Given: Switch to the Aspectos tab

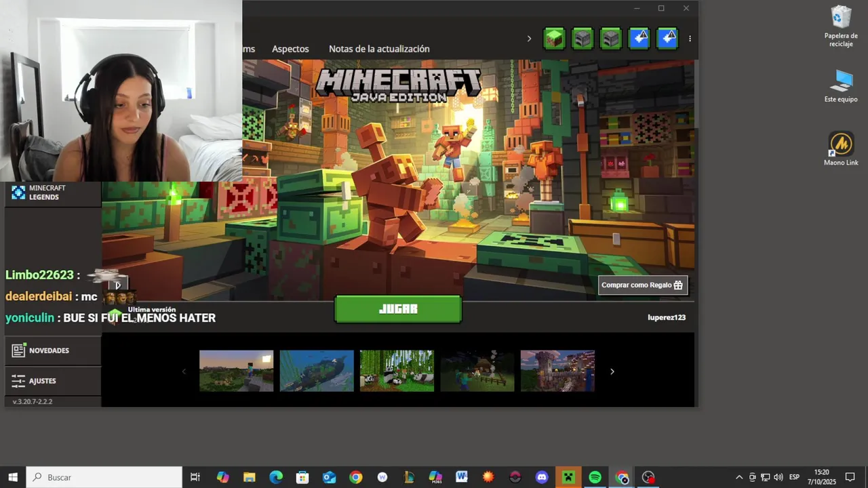Looking at the screenshot, I should 290,49.
